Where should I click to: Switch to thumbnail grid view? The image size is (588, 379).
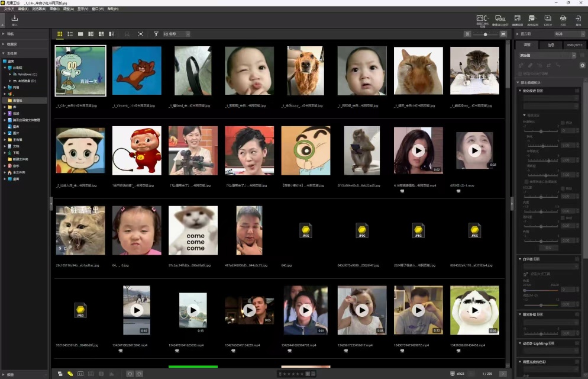tap(60, 34)
